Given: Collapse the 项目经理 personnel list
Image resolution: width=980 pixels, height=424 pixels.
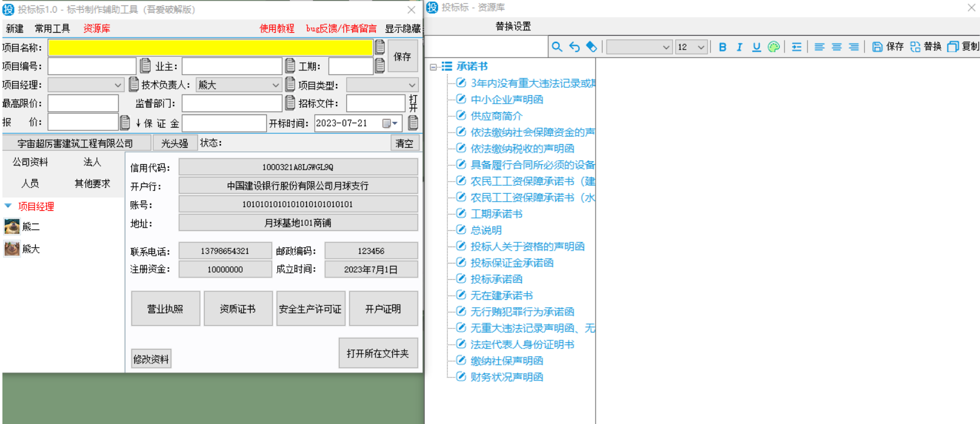Looking at the screenshot, I should pos(8,207).
